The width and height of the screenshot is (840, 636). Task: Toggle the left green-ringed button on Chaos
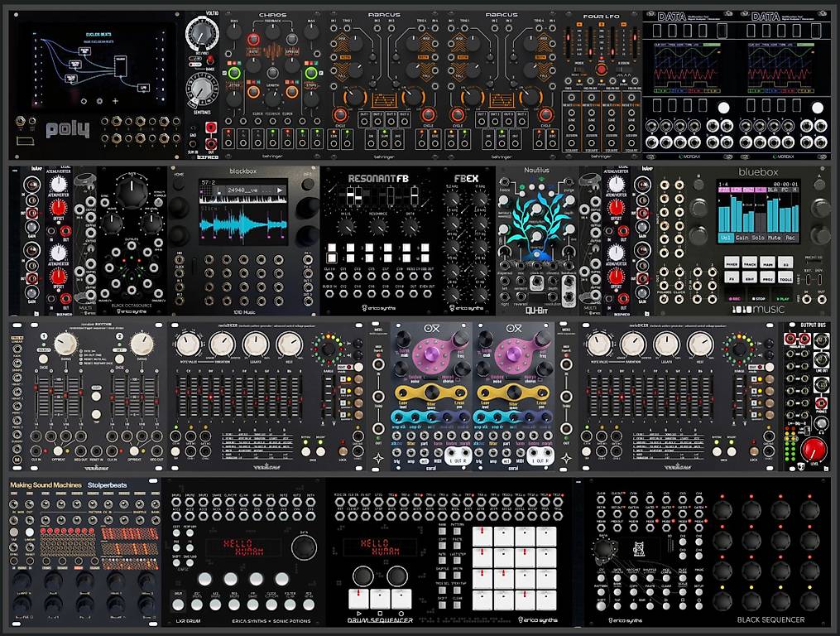234,74
